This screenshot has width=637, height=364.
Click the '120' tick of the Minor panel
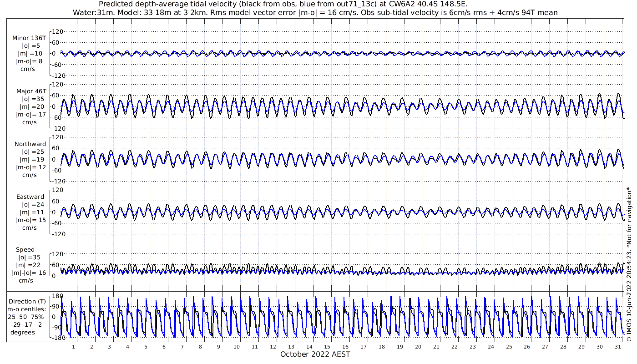click(x=56, y=31)
